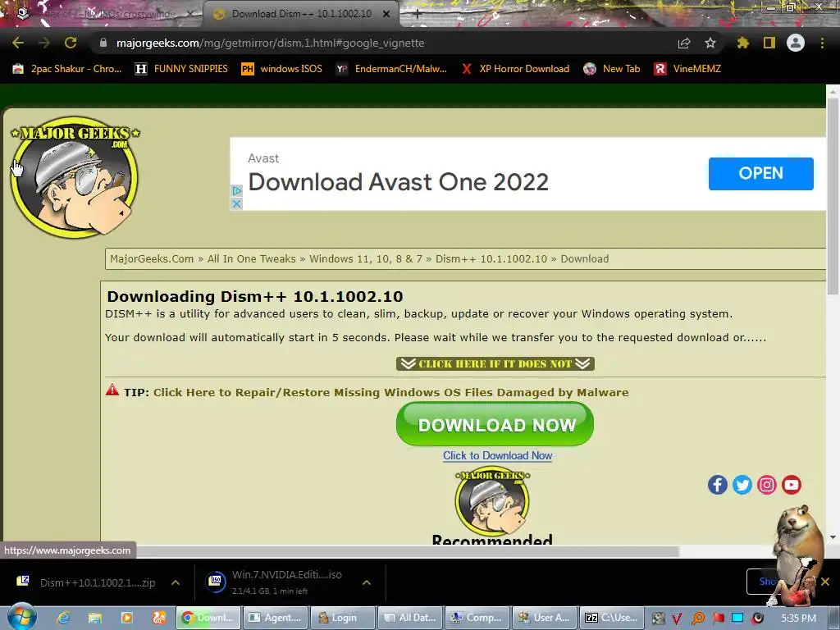The height and width of the screenshot is (630, 840).
Task: Open the FUNNY SNIPPIES bookmark
Action: pos(181,69)
